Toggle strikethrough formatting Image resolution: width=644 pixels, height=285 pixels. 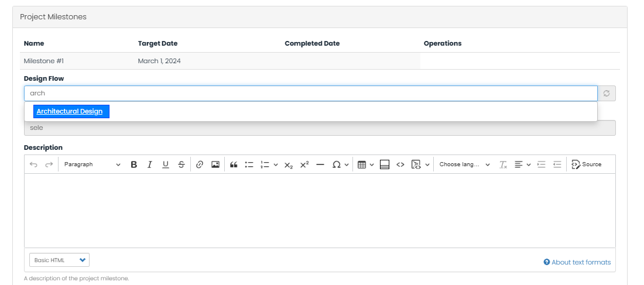point(181,164)
